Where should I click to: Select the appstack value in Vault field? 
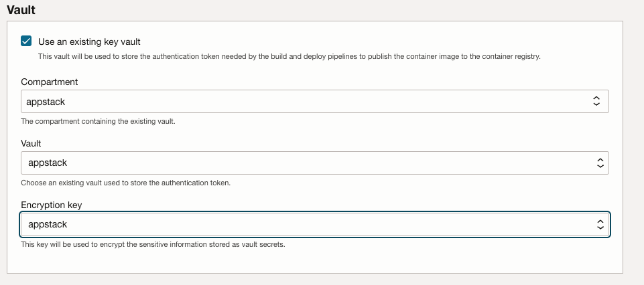click(48, 163)
